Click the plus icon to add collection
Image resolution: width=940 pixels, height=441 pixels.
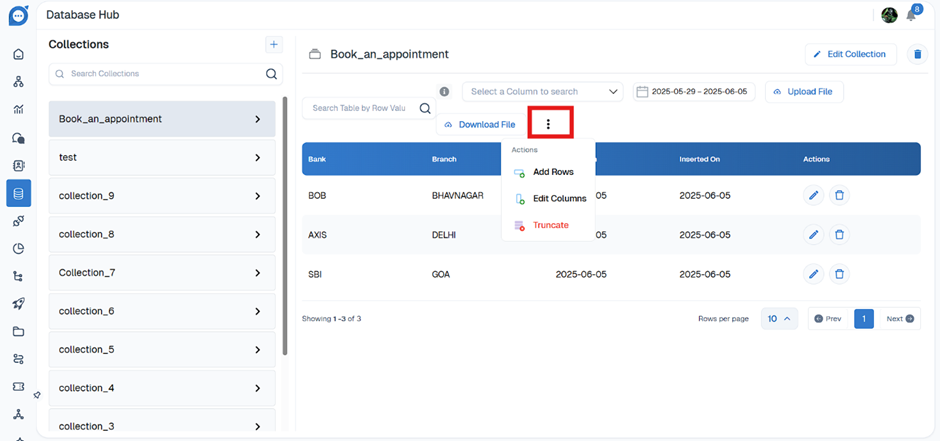point(274,44)
